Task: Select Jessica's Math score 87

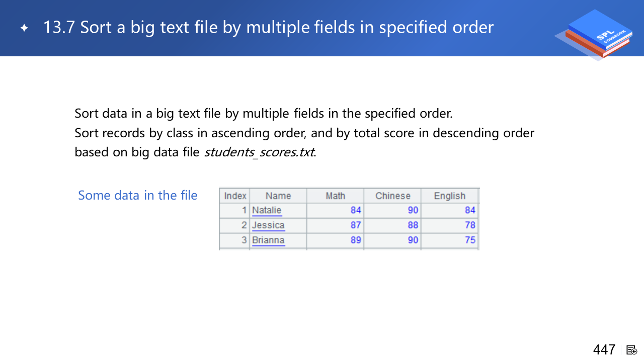Action: coord(356,225)
